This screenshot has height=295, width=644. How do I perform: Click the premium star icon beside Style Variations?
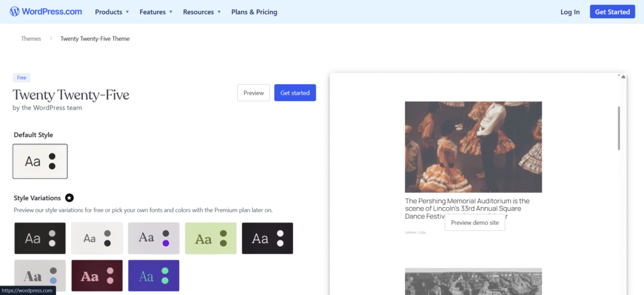click(x=70, y=198)
